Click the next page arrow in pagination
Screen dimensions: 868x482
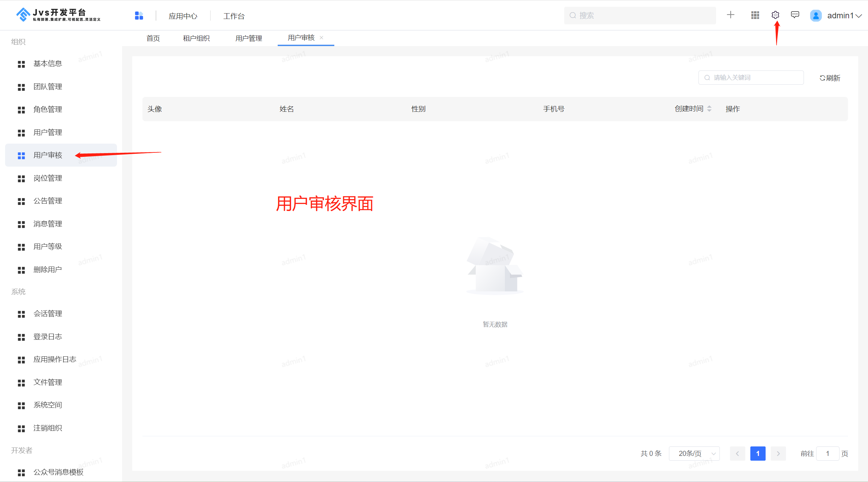point(778,454)
